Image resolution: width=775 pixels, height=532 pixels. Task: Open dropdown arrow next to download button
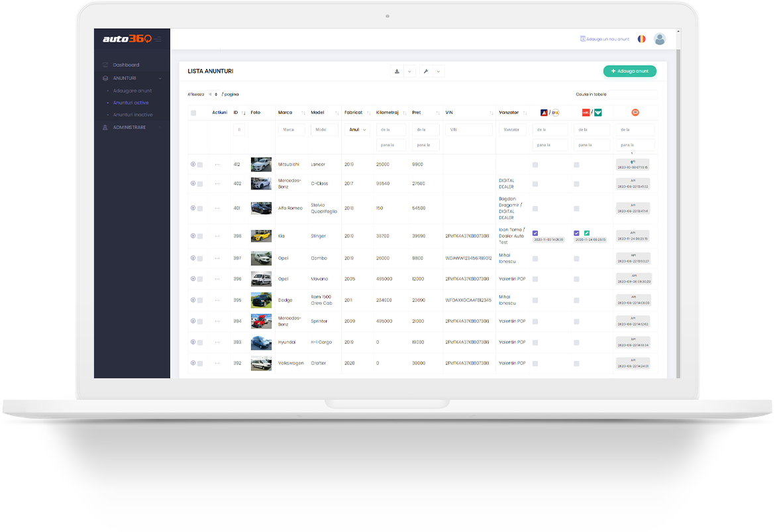point(409,71)
